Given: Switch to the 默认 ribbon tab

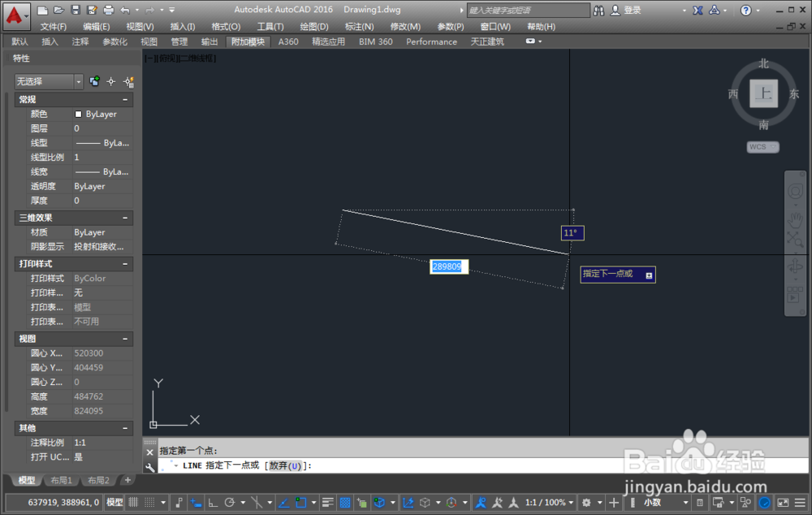Looking at the screenshot, I should coord(19,41).
